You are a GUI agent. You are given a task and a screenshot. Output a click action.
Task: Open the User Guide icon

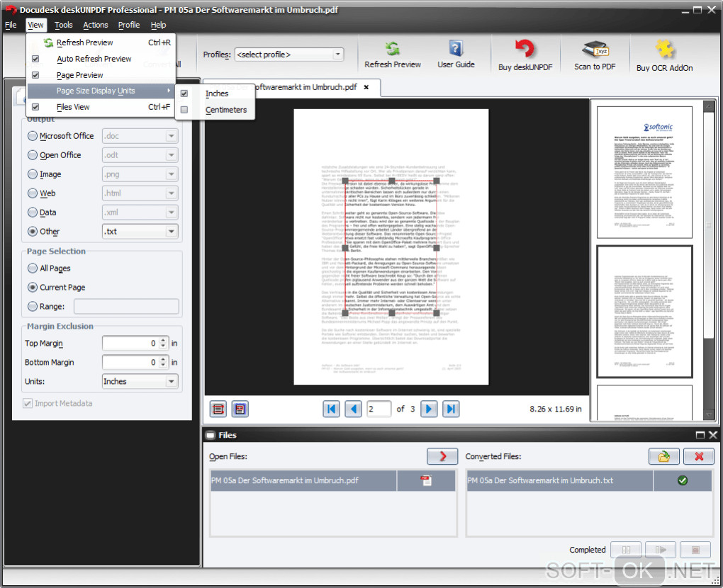coord(456,48)
